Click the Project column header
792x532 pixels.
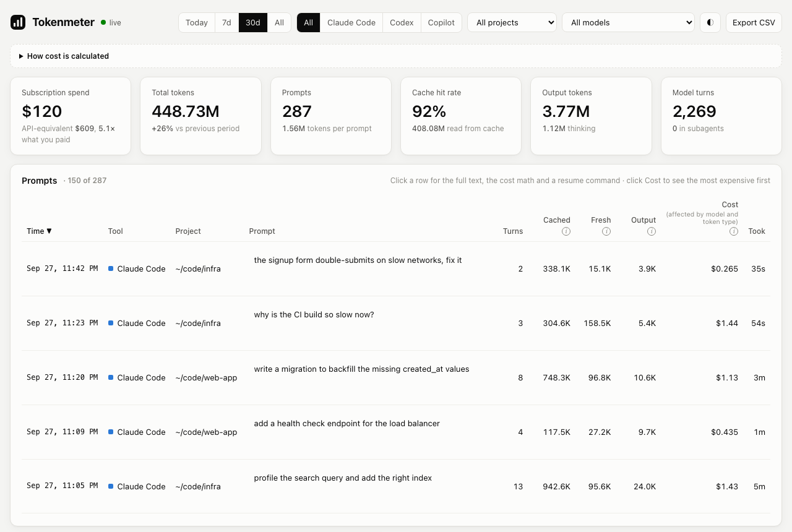click(x=188, y=231)
